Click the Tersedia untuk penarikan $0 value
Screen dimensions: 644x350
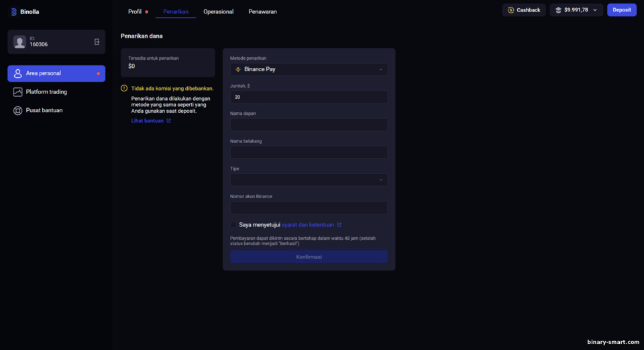pyautogui.click(x=131, y=67)
